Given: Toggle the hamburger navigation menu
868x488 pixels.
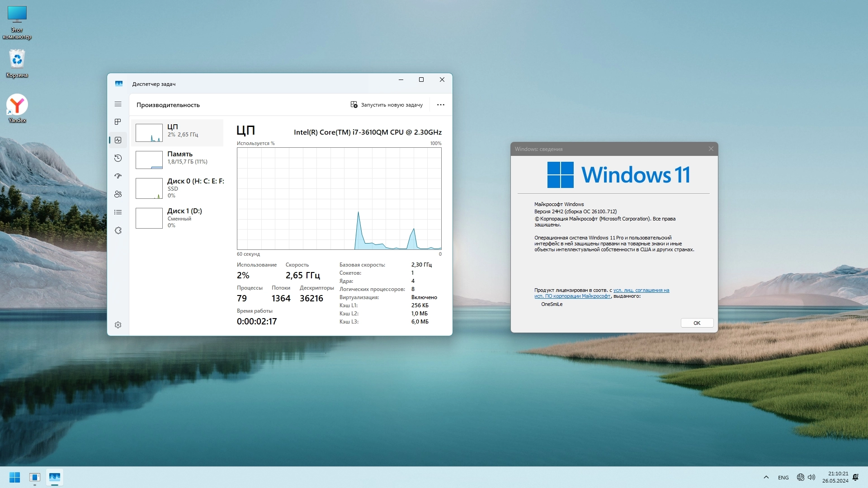Looking at the screenshot, I should [x=118, y=104].
